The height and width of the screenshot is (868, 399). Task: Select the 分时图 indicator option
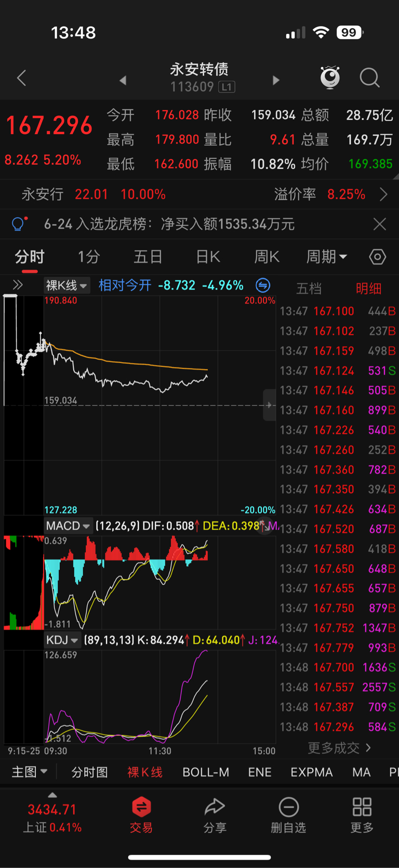89,772
